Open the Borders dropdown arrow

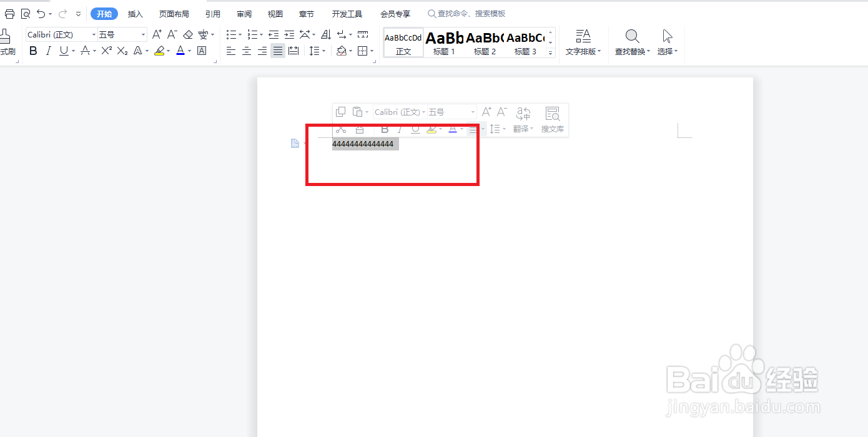[x=372, y=51]
